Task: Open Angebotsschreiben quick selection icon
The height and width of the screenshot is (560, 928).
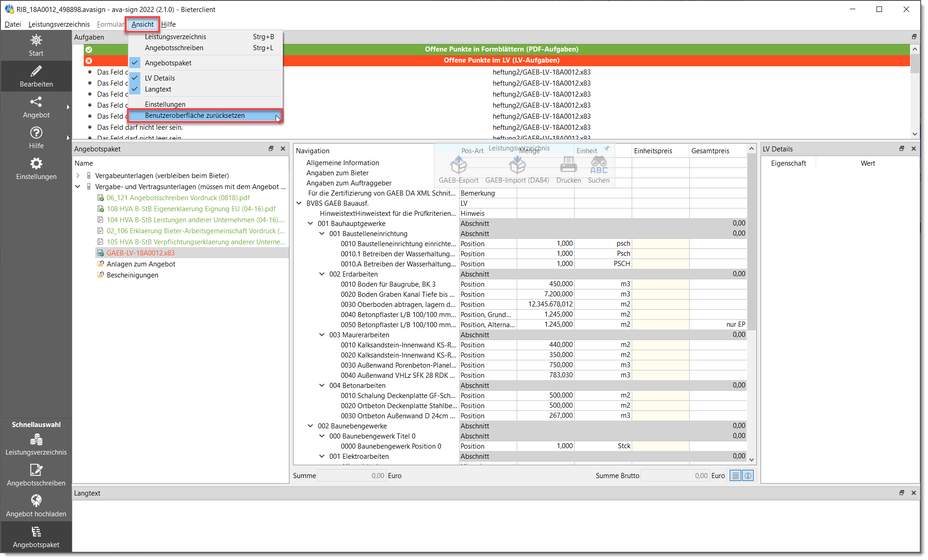Action: [36, 470]
